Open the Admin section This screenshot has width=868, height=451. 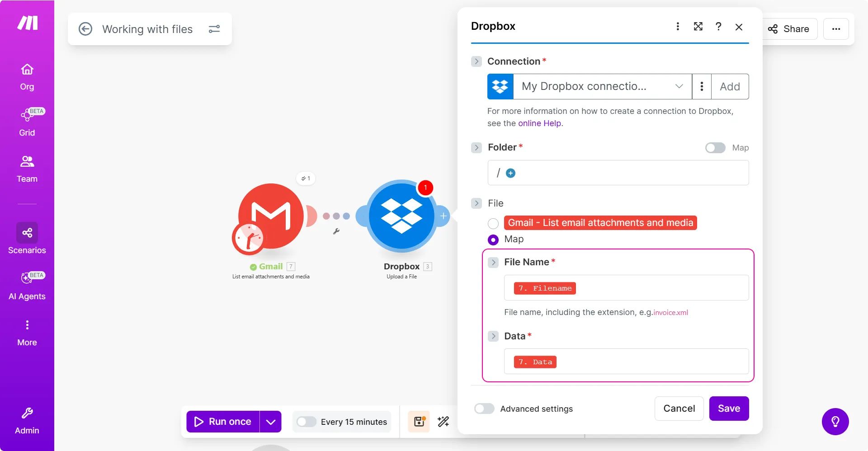coord(27,421)
